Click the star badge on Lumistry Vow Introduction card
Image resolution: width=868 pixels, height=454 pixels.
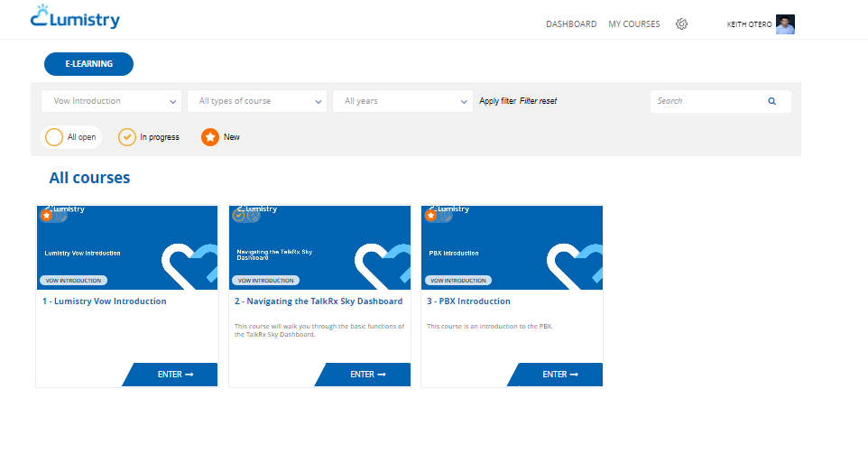point(47,216)
